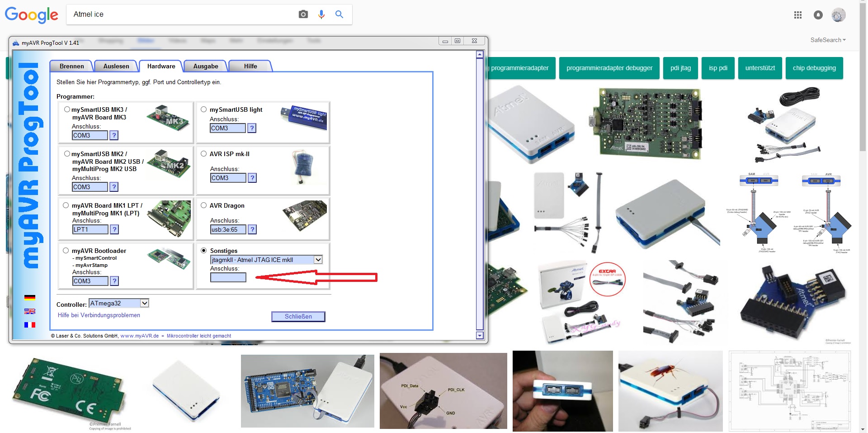This screenshot has width=868, height=433.
Task: Select mySmartUSB MK2 programmer radio button
Action: 67,154
